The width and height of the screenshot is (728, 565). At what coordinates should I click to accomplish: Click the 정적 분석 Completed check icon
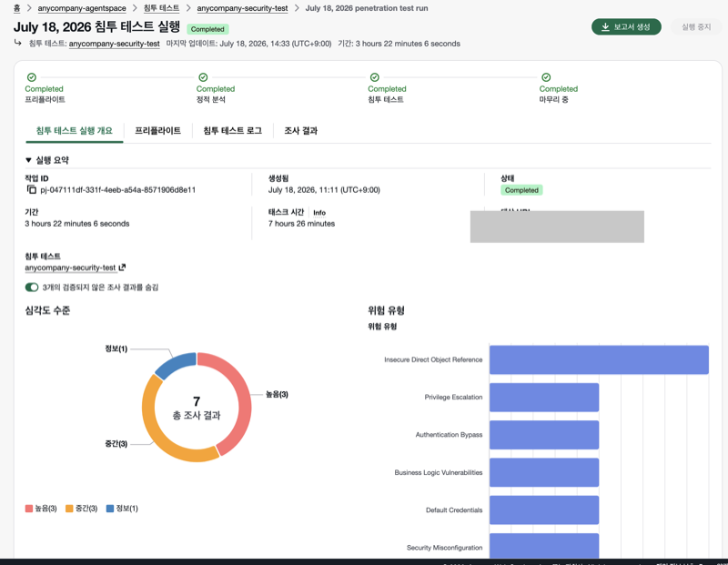[x=203, y=77]
